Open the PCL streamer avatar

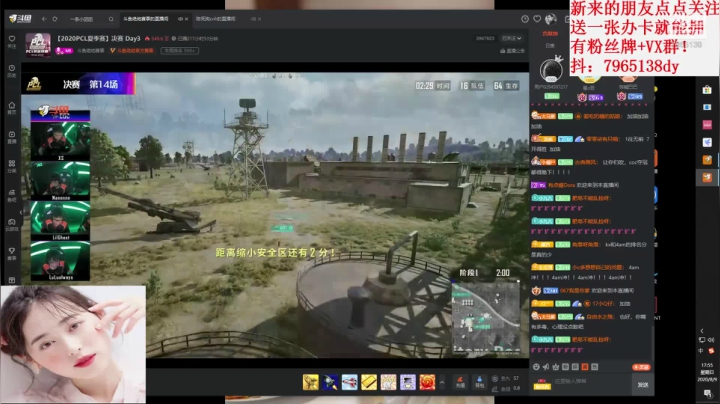point(38,45)
